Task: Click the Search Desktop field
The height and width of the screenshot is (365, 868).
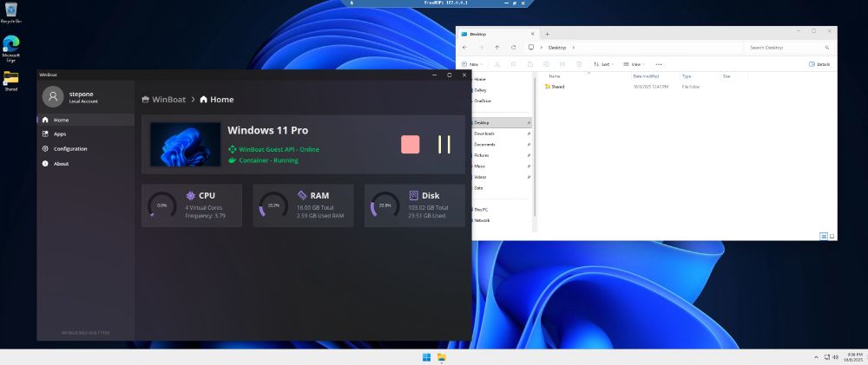Action: 789,48
